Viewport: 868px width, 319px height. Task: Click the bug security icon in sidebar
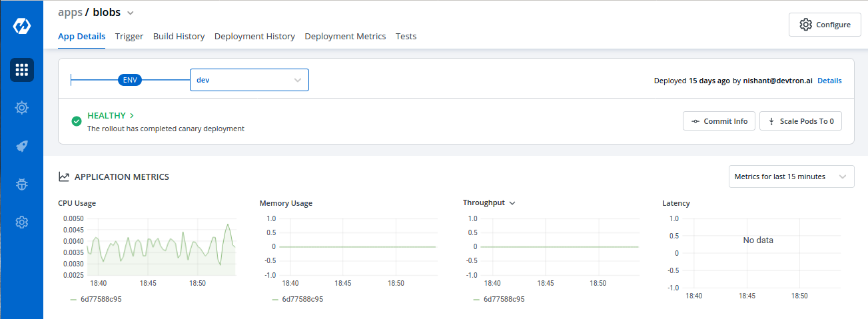pyautogui.click(x=21, y=184)
